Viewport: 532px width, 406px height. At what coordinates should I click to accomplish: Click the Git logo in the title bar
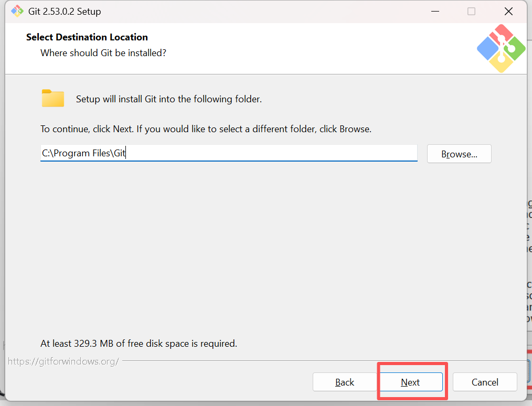[17, 11]
